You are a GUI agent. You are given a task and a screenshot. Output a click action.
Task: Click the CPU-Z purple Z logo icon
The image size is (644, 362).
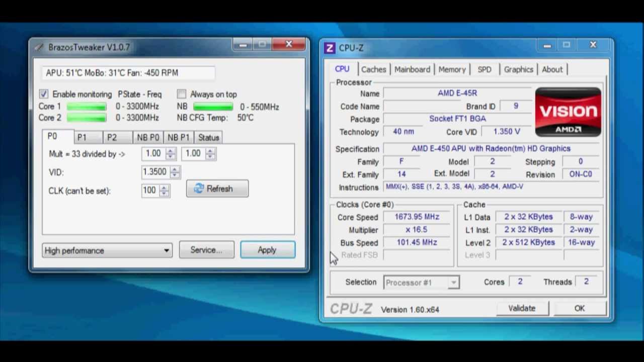(x=330, y=48)
